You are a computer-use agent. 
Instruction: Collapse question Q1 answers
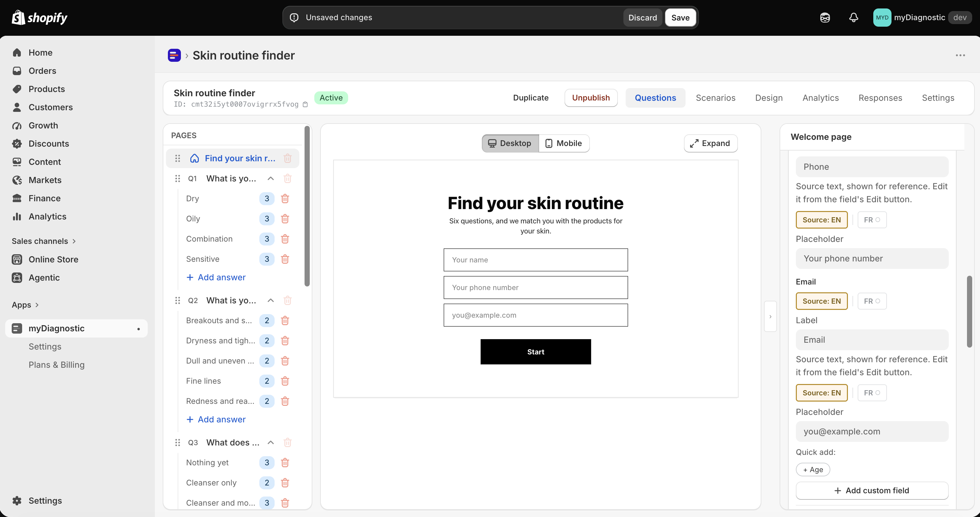(x=270, y=179)
